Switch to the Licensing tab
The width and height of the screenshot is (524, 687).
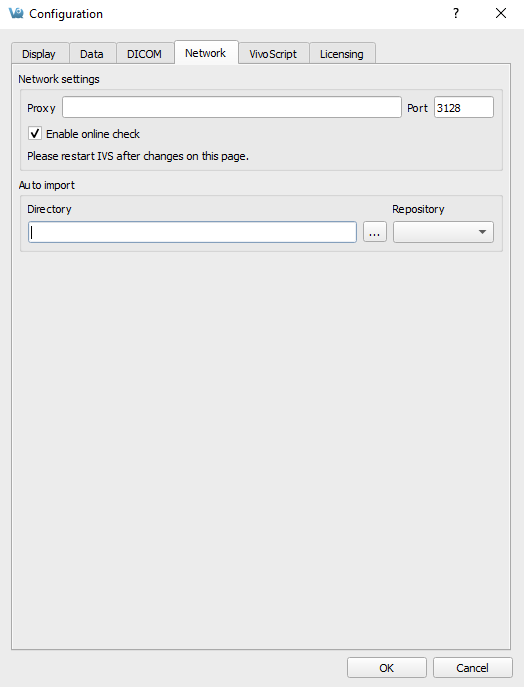[x=341, y=54]
